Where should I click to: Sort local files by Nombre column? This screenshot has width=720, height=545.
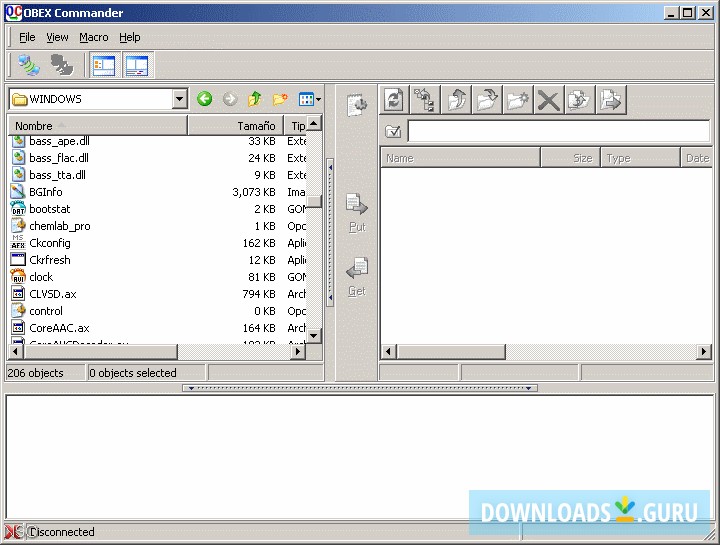pos(97,125)
